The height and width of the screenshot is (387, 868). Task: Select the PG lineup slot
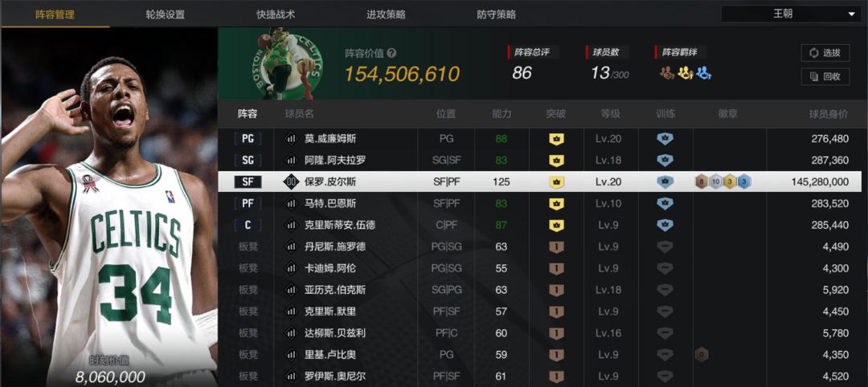pos(248,139)
